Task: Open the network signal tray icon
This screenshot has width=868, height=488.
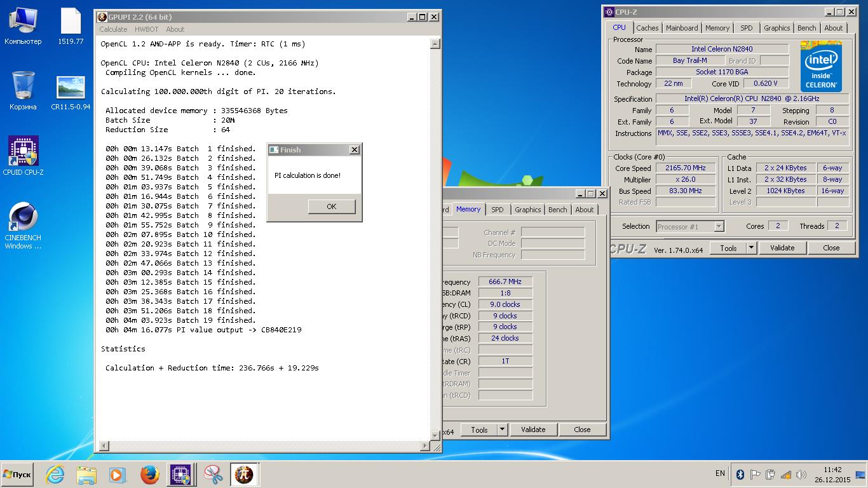Action: click(786, 474)
